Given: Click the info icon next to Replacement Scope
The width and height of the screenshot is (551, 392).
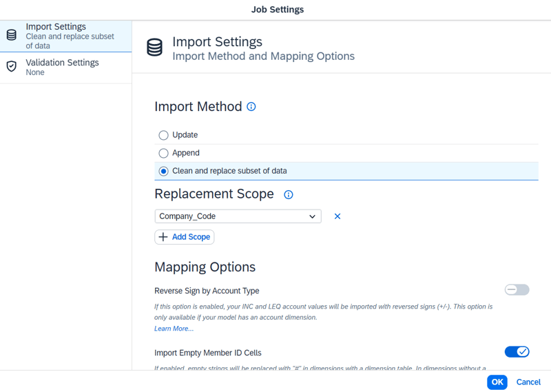Looking at the screenshot, I should click(289, 195).
